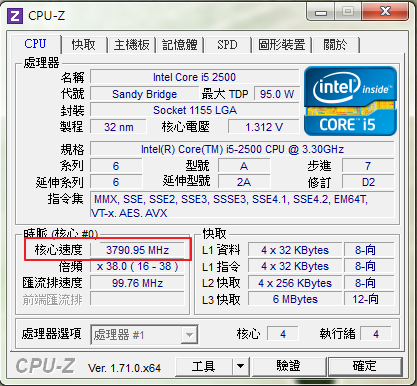Go to the SPD tab
This screenshot has width=417, height=386.
(227, 45)
